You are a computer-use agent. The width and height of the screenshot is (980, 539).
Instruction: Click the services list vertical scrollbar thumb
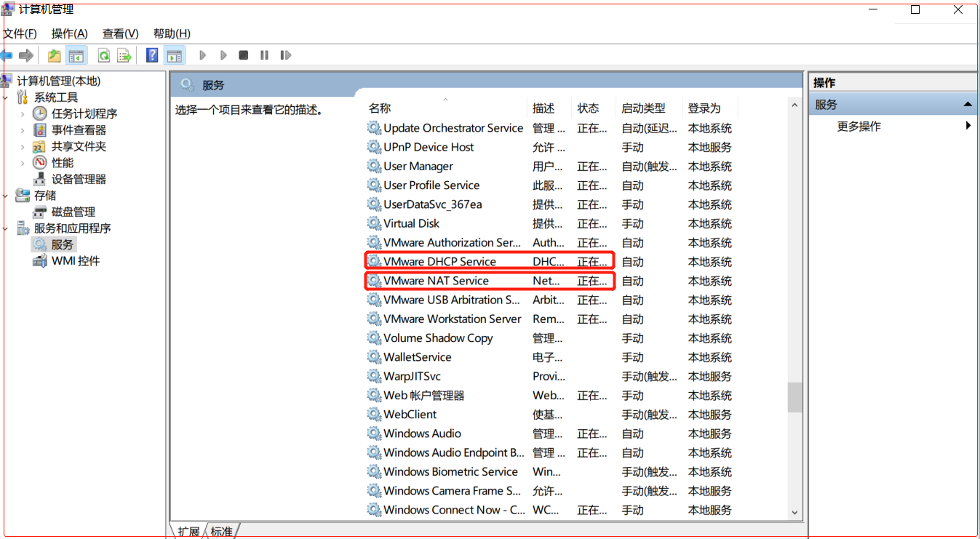(x=794, y=397)
